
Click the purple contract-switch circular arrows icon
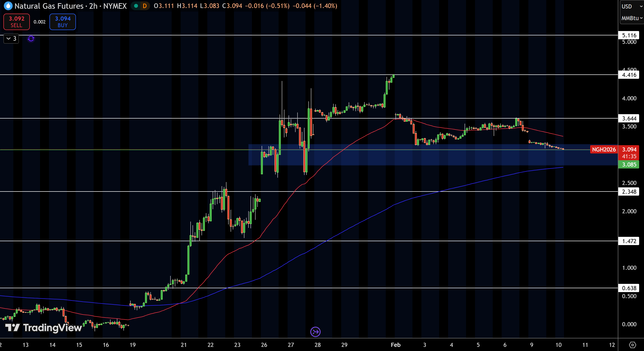31,39
